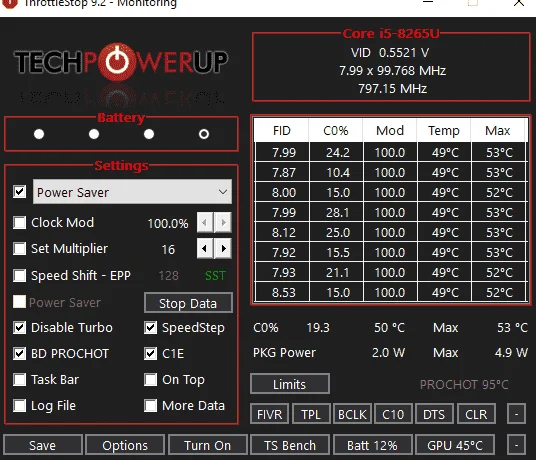
Task: Click the VID 0.5521 V reading
Action: pos(390,53)
